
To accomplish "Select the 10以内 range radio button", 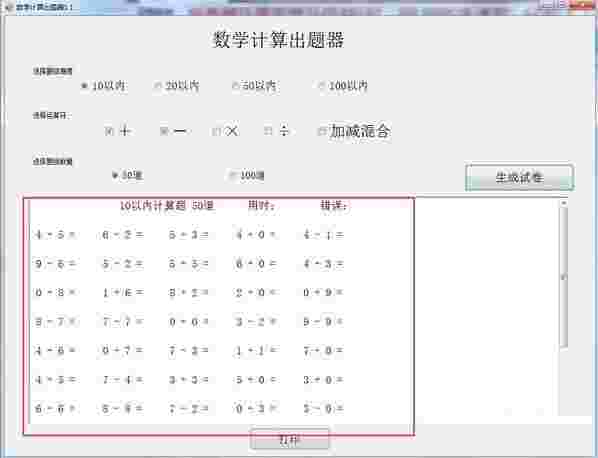I will click(x=103, y=86).
